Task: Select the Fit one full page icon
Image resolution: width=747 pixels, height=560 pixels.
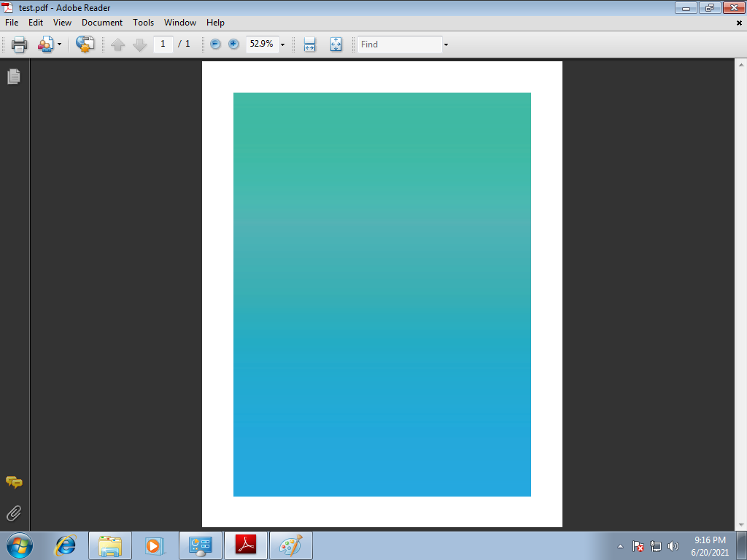Action: pos(336,44)
